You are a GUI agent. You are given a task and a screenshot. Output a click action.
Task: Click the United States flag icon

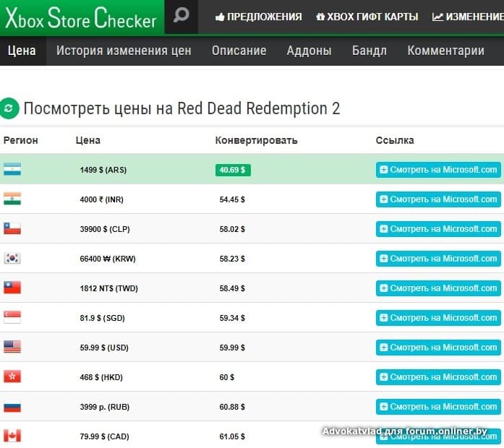click(x=12, y=347)
